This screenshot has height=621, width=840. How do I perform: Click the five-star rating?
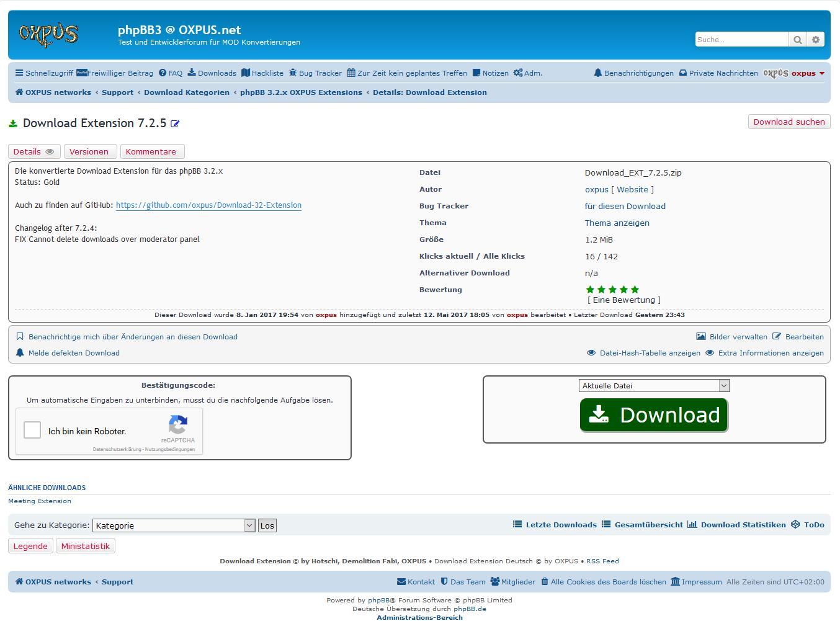[612, 290]
